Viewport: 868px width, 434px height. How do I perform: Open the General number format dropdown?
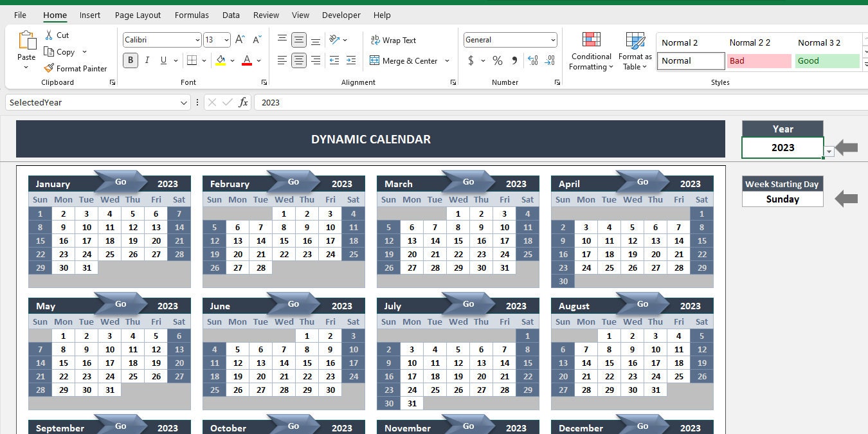tap(553, 40)
